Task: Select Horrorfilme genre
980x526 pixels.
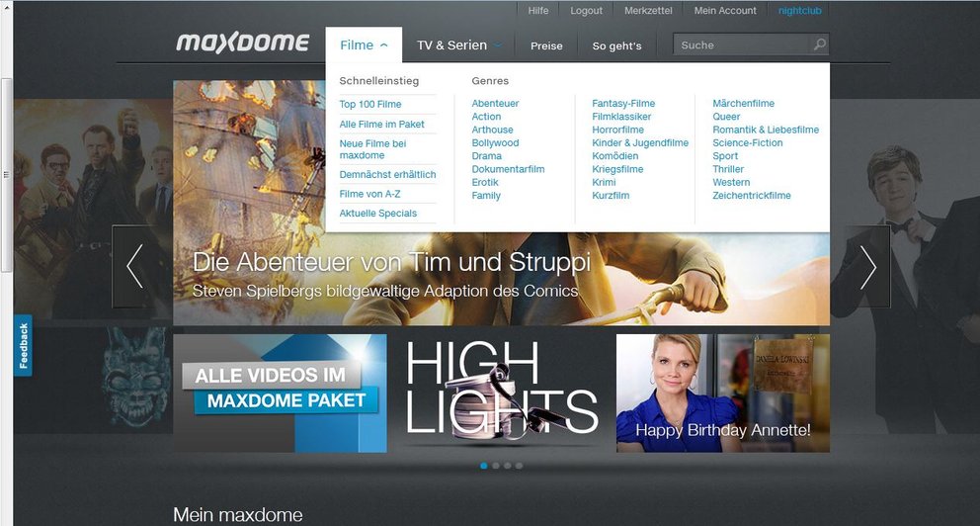Action: (x=618, y=130)
